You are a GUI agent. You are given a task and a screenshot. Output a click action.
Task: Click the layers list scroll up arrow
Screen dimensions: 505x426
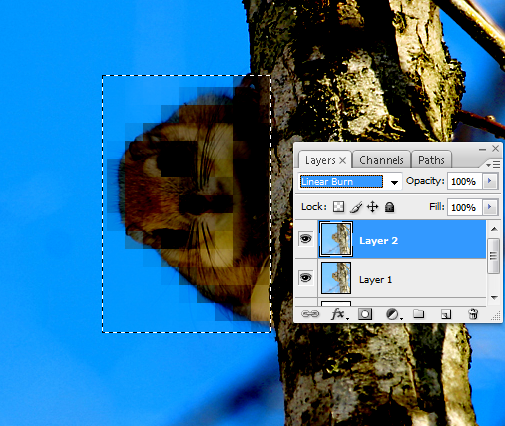494,229
